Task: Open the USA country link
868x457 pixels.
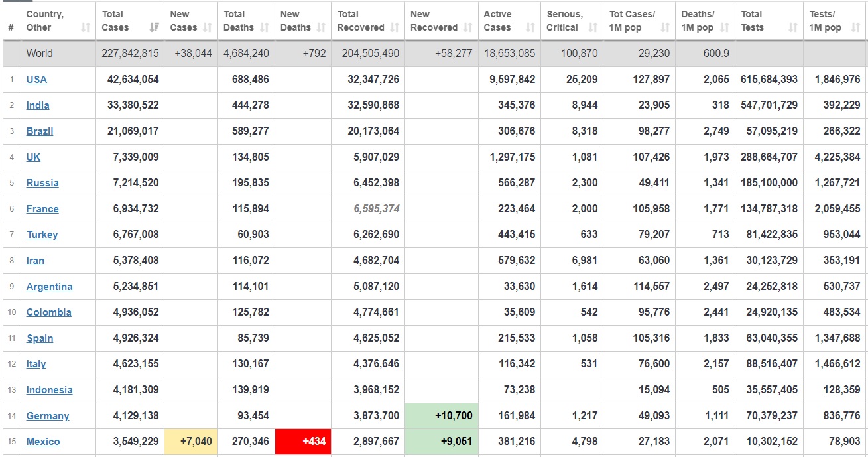Action: pos(36,80)
